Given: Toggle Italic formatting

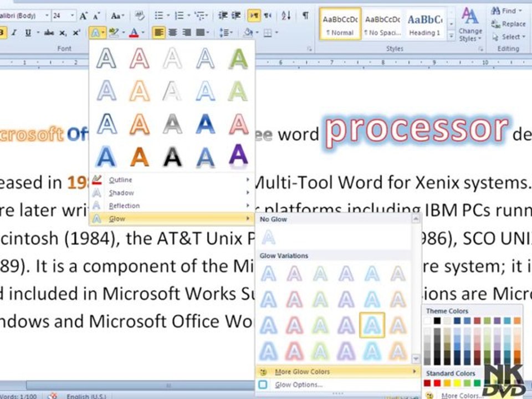Looking at the screenshot, I should pyautogui.click(x=14, y=33).
